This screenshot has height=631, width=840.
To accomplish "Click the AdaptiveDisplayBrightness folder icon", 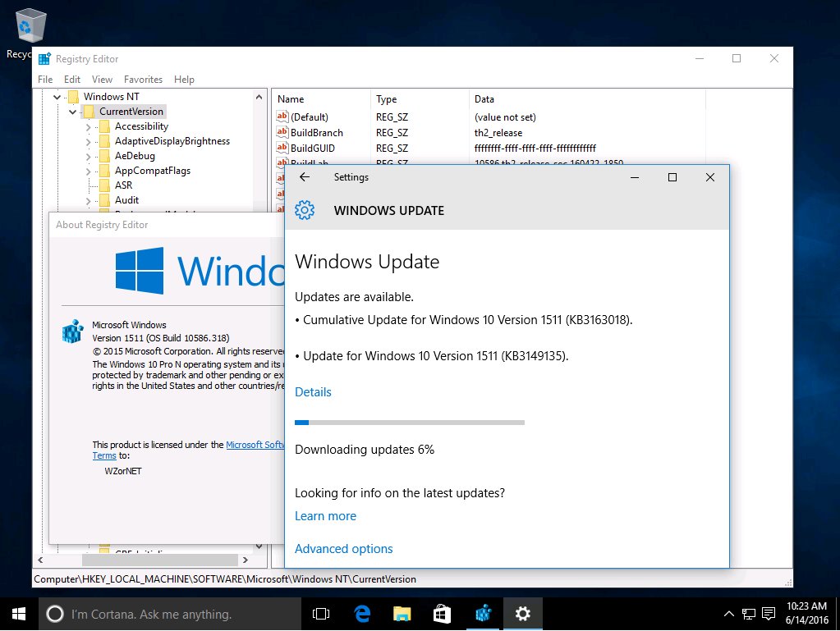I will pyautogui.click(x=105, y=141).
